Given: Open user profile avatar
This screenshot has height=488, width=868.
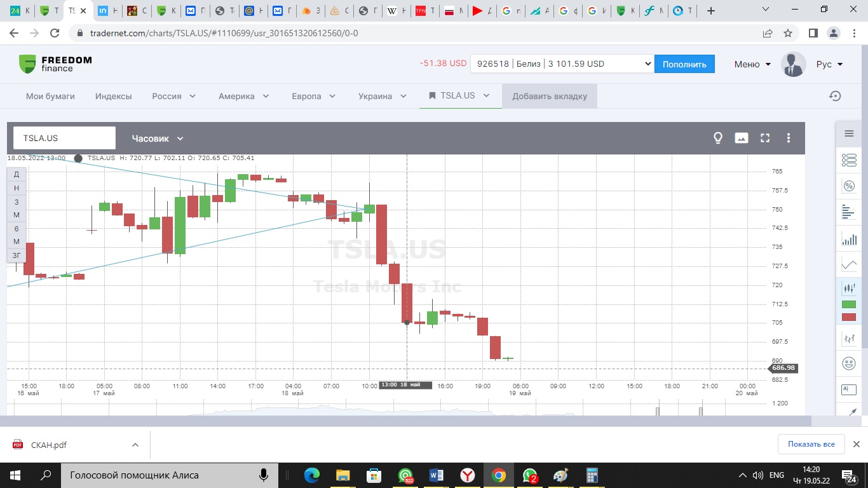Looking at the screenshot, I should coord(793,64).
